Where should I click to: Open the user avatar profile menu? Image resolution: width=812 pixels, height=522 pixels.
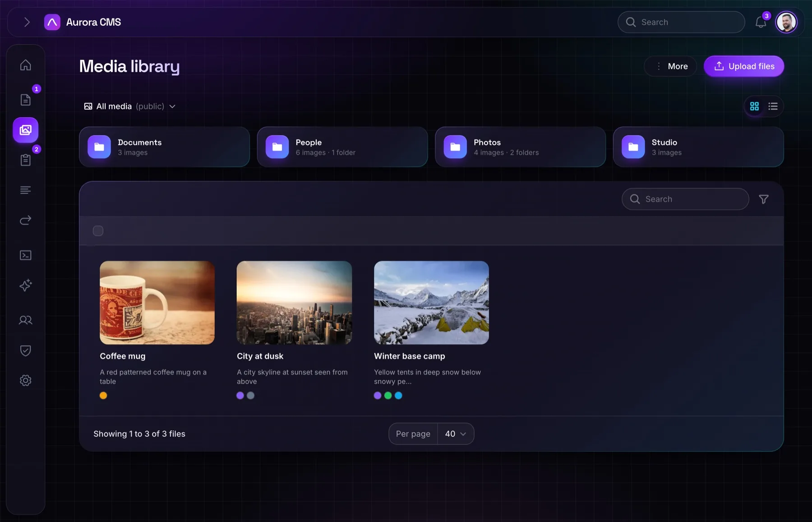[786, 22]
